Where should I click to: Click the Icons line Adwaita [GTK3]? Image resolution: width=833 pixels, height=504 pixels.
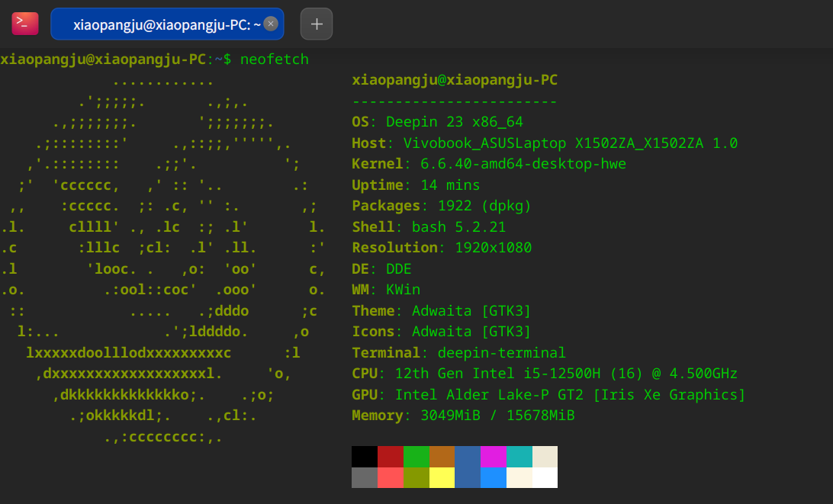click(x=441, y=332)
